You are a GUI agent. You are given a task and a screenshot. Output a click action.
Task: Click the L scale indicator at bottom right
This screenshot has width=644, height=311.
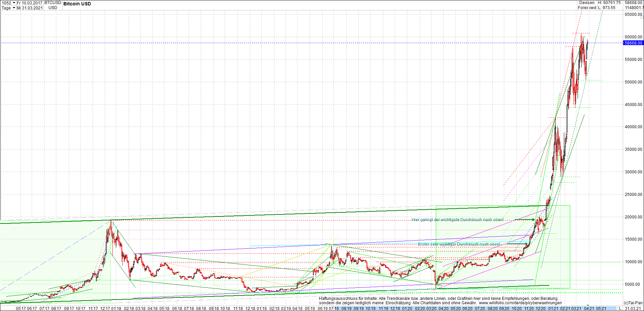coord(620,308)
